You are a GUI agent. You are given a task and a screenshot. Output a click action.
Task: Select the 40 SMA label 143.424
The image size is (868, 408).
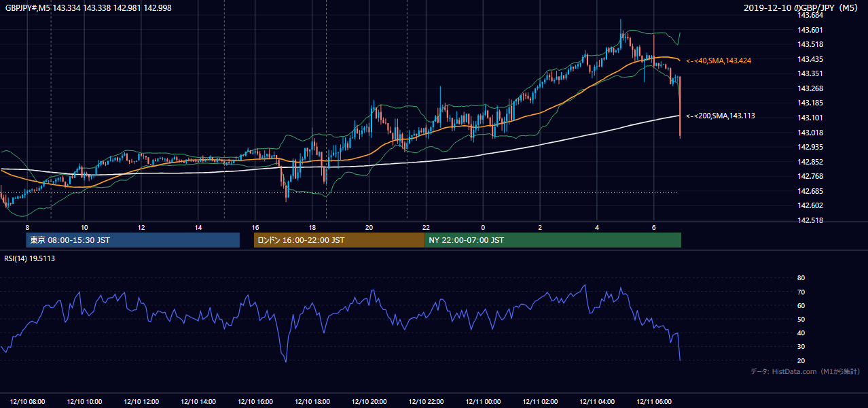(x=718, y=61)
